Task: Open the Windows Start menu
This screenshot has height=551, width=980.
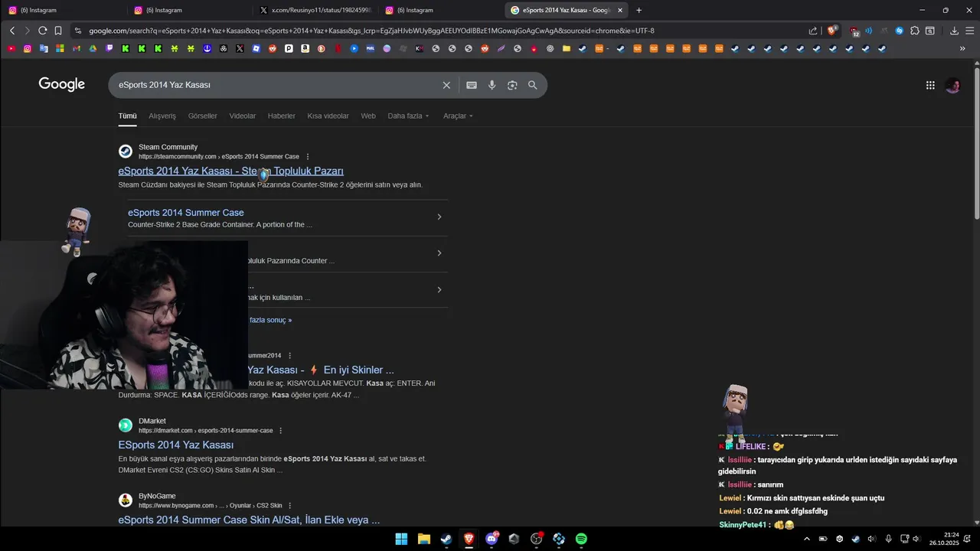Action: (x=401, y=539)
